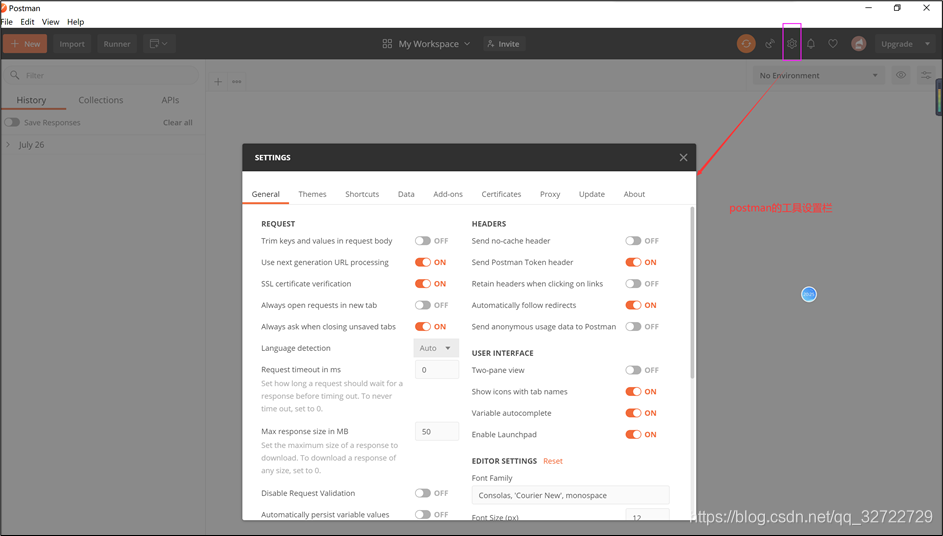Select the History sidebar tab
Screen dimensions: 943x536
pyautogui.click(x=31, y=100)
